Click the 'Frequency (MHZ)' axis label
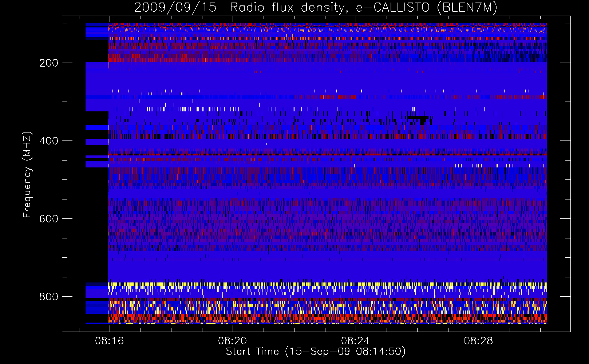The height and width of the screenshot is (364, 589). click(27, 175)
